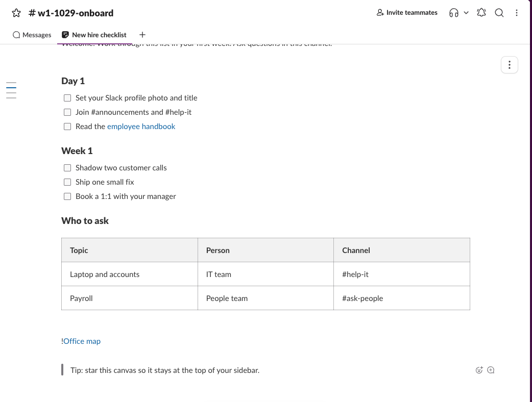
Task: Click the 'Payroll' cell
Action: click(130, 298)
